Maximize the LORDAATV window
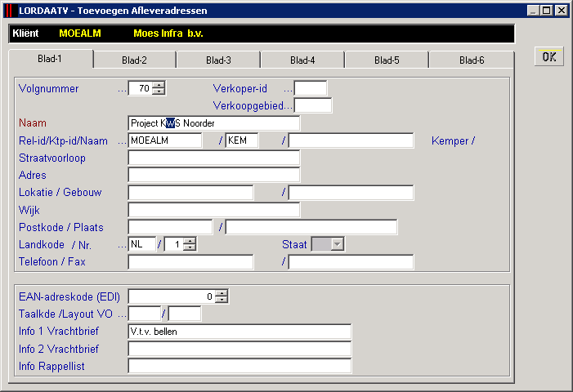 [546, 11]
